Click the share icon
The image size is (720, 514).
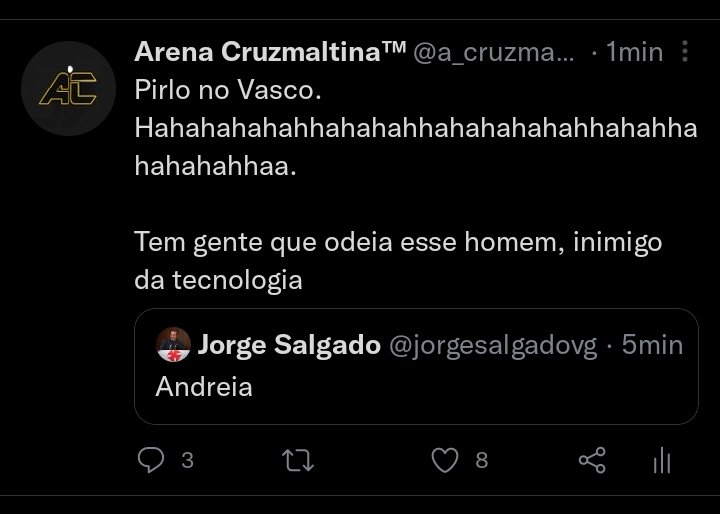[593, 459]
